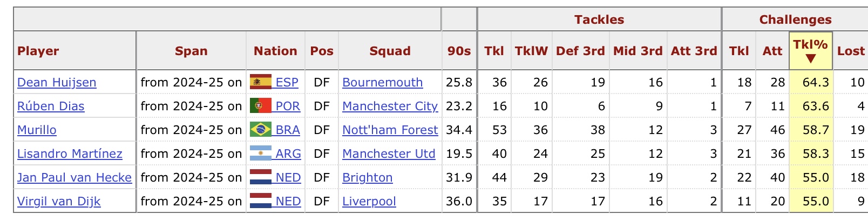This screenshot has height=220, width=868.
Task: Open Manchester City squad link
Action: [390, 106]
